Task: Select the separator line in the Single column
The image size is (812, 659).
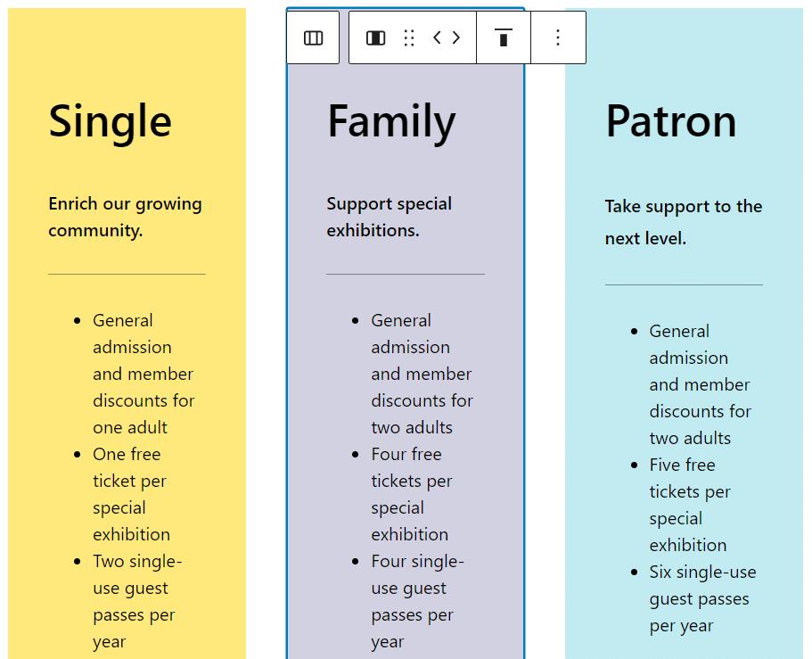Action: (127, 274)
